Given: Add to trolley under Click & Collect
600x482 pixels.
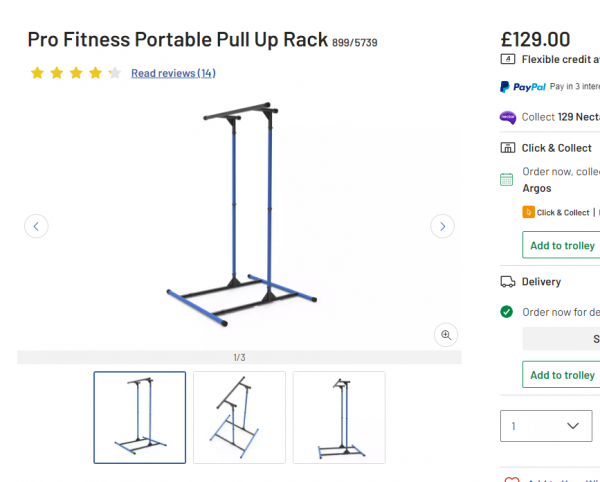Looking at the screenshot, I should (x=561, y=245).
